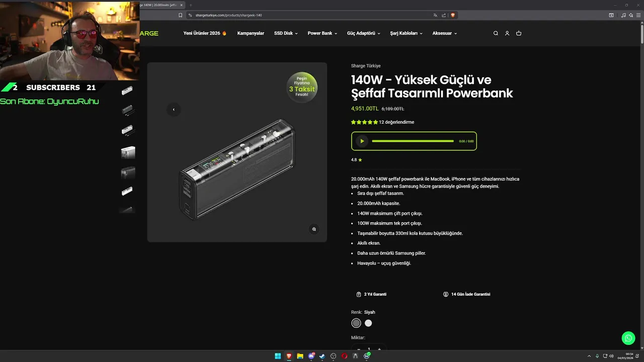The height and width of the screenshot is (362, 644).
Task: Click the 6,189.00TL struck-through price
Action: click(393, 109)
